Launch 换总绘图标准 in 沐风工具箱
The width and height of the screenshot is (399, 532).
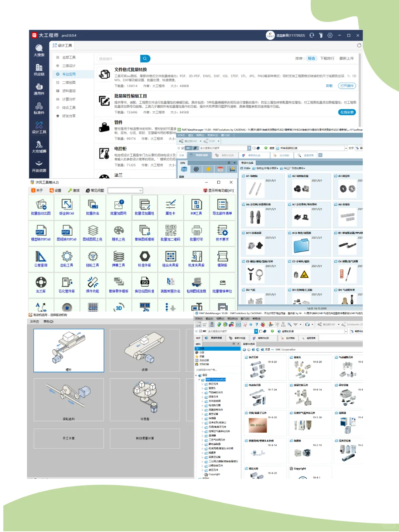(x=144, y=285)
